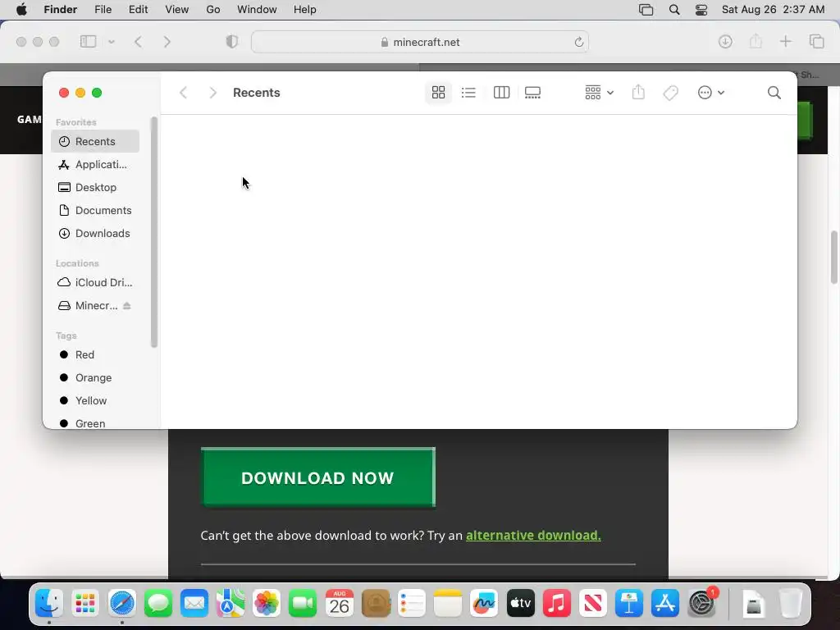Show Safari tab overview
840x630 pixels.
coord(816,42)
